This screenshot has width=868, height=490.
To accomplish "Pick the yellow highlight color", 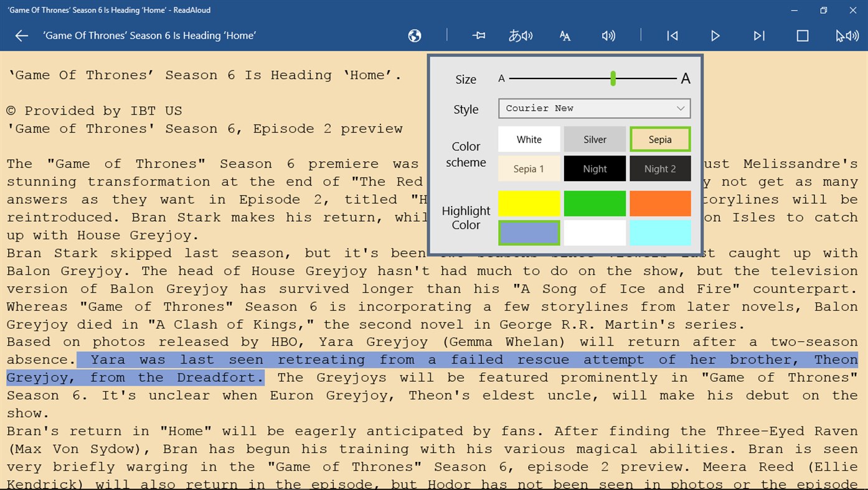I will pyautogui.click(x=529, y=204).
